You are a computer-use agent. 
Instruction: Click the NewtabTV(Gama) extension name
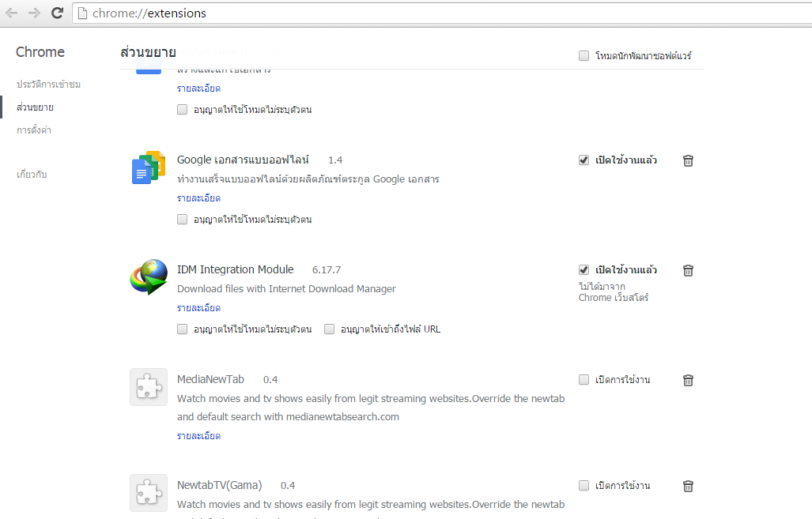pos(220,485)
